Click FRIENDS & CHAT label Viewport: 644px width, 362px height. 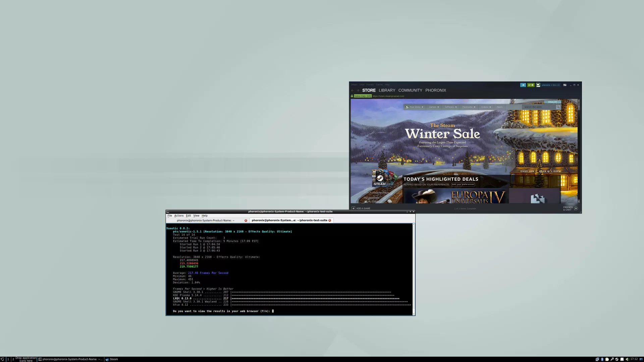pyautogui.click(x=568, y=208)
